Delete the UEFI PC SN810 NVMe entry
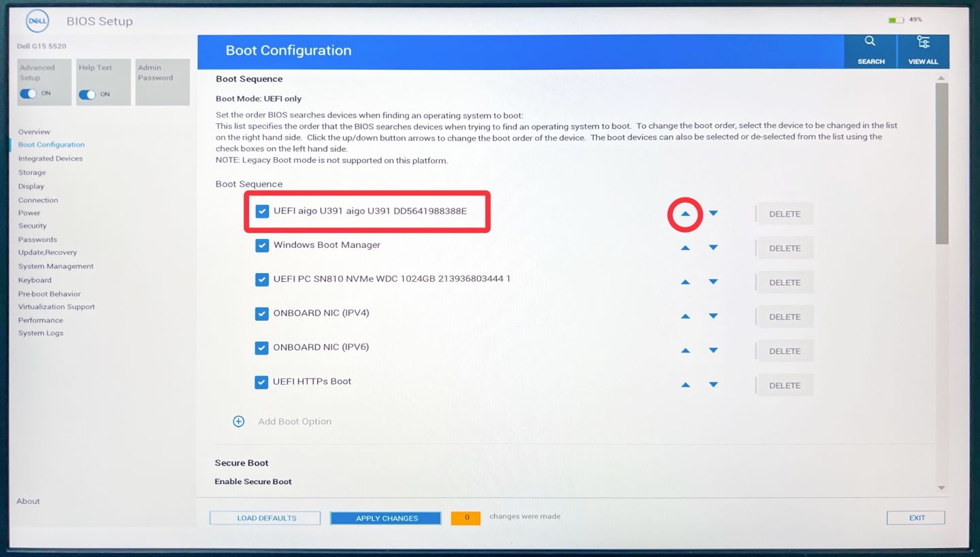 tap(785, 283)
